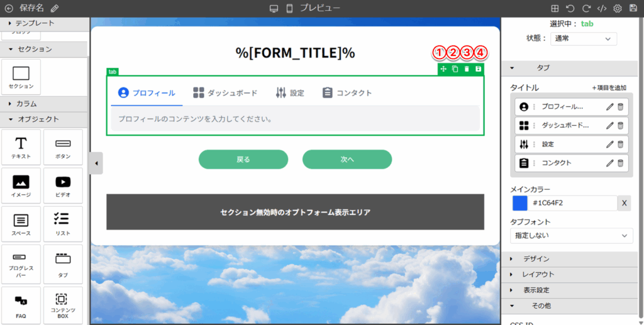Open the 状態 dropdown showing 通常
644x325 pixels.
coord(583,39)
